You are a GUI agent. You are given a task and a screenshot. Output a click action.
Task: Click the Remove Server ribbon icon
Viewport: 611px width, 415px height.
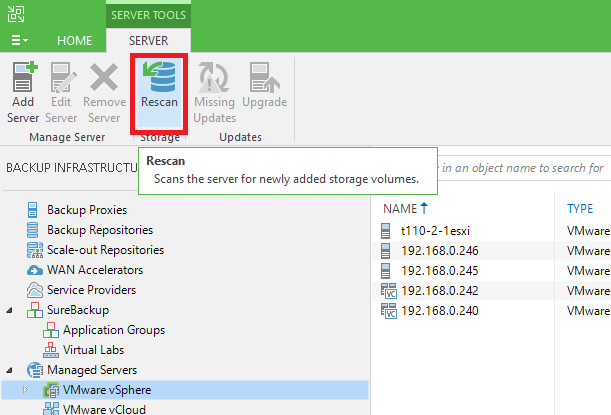(104, 77)
